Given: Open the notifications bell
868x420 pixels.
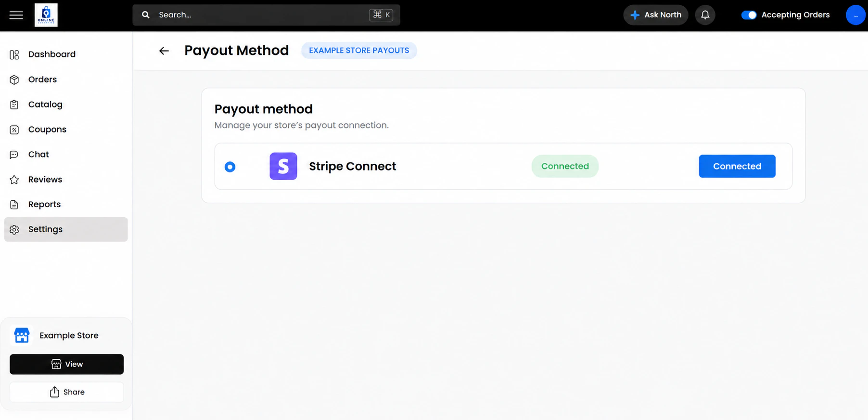Looking at the screenshot, I should [x=705, y=15].
